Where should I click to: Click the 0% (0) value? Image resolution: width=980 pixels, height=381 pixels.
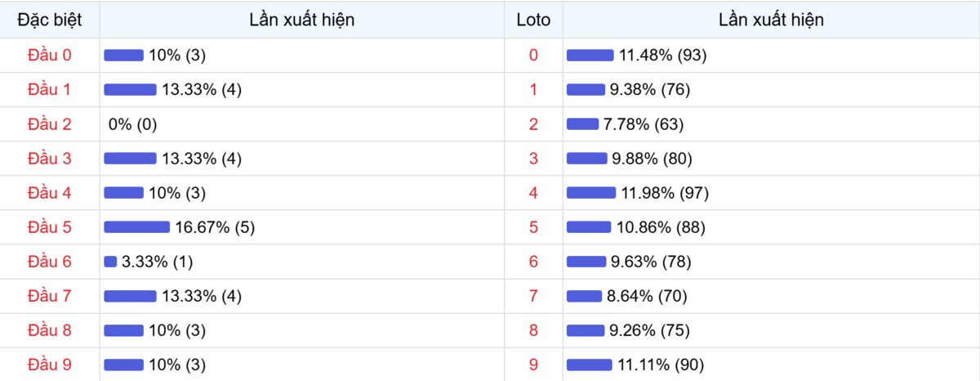pos(132,124)
